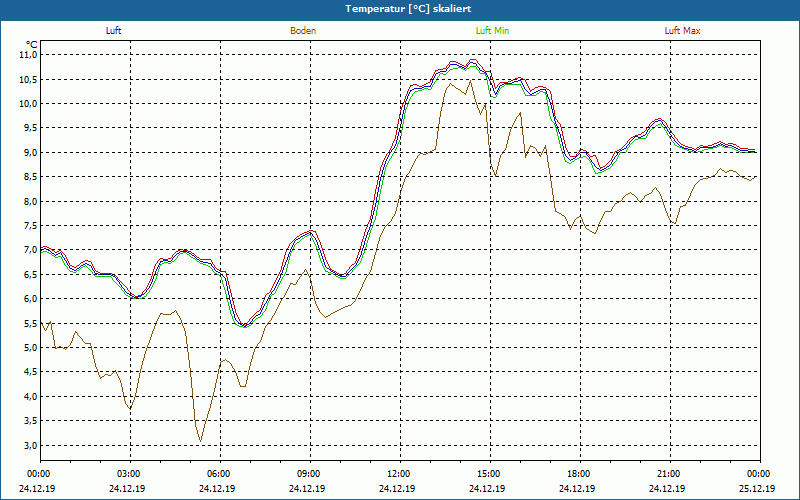Image resolution: width=800 pixels, height=500 pixels.
Task: Click the 6,5 y-axis label
Action: (x=31, y=274)
